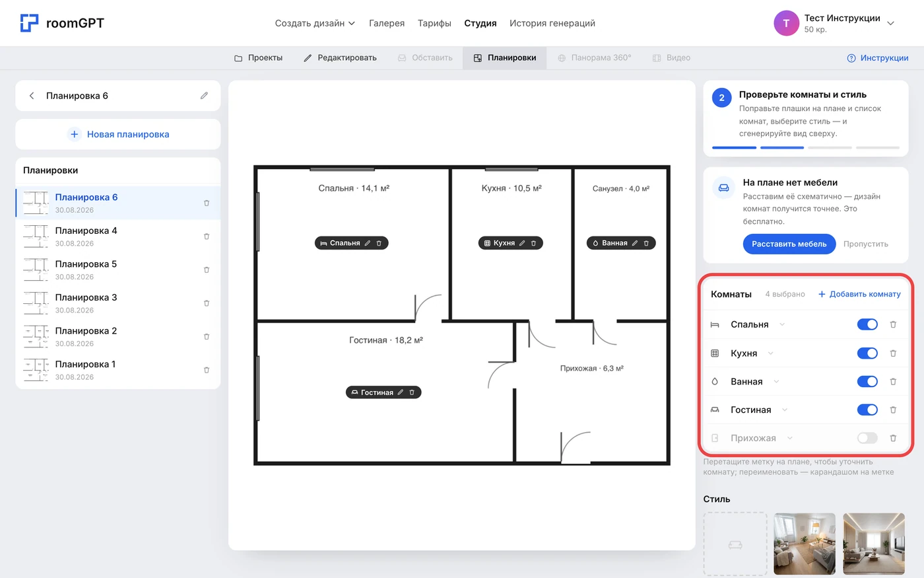This screenshot has width=924, height=578.
Task: Remove the Кухня tag from the plan
Action: point(533,243)
